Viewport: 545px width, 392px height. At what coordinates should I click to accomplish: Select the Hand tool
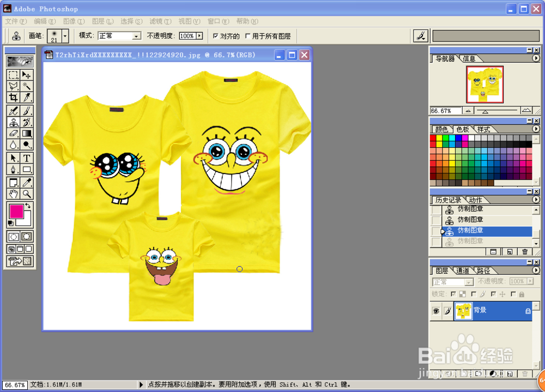coord(13,194)
